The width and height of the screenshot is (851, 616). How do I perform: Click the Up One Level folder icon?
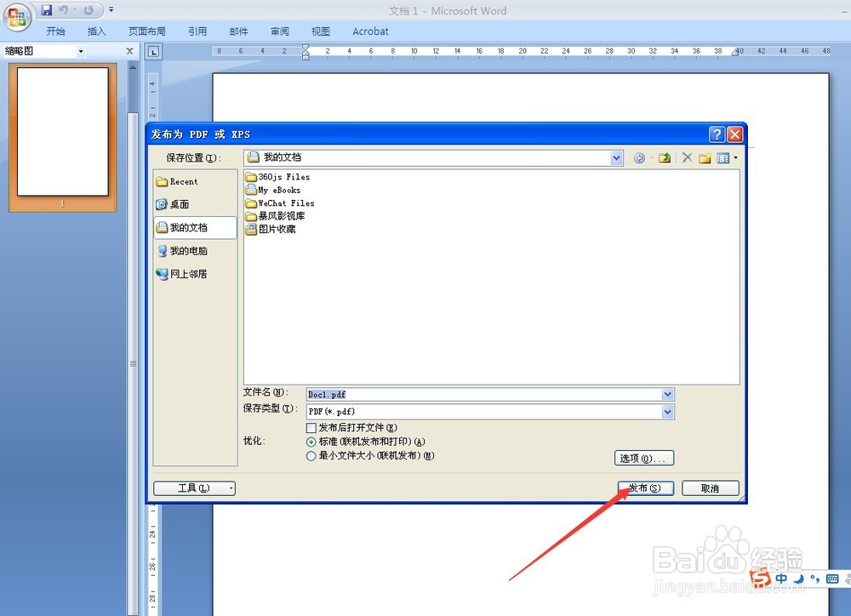(665, 158)
